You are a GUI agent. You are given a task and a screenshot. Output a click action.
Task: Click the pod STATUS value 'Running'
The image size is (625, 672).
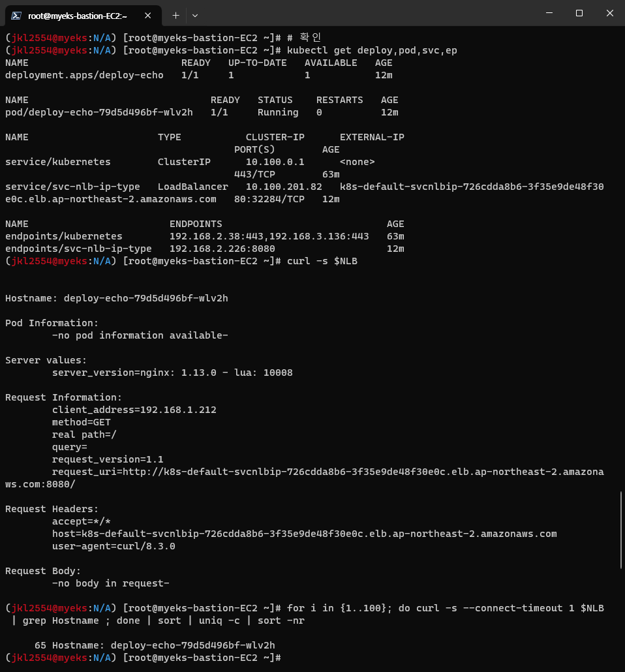278,112
